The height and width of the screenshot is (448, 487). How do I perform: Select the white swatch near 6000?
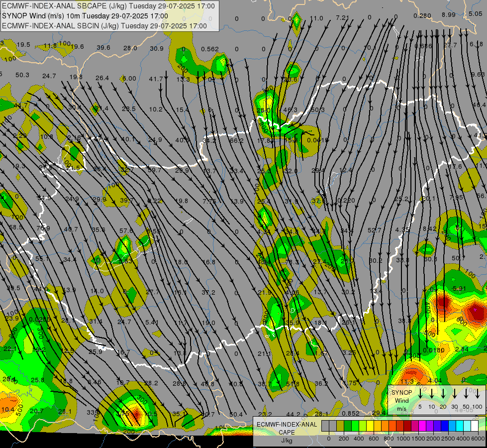pos(474,426)
